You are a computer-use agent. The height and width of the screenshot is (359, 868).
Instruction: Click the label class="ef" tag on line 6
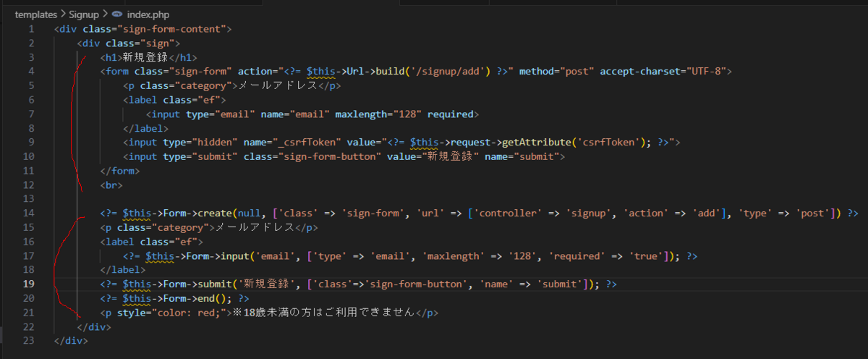174,100
